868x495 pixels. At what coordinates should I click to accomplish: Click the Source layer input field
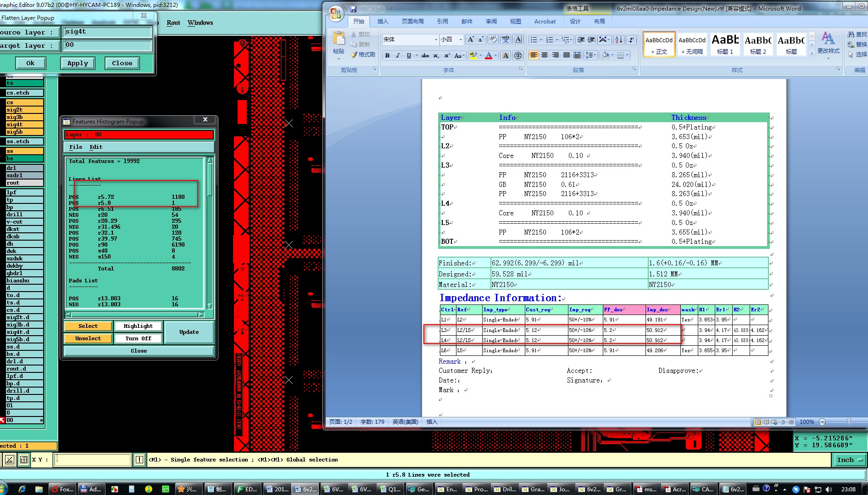point(107,32)
